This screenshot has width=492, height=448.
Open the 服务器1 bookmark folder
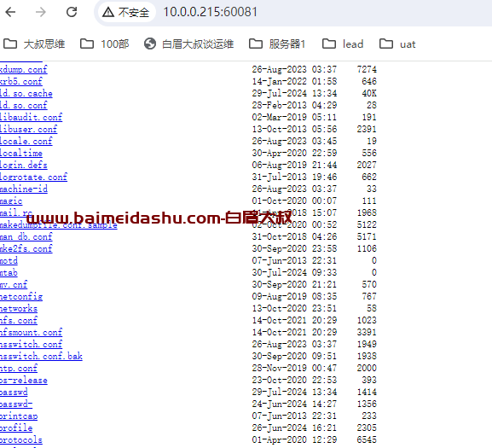point(277,44)
